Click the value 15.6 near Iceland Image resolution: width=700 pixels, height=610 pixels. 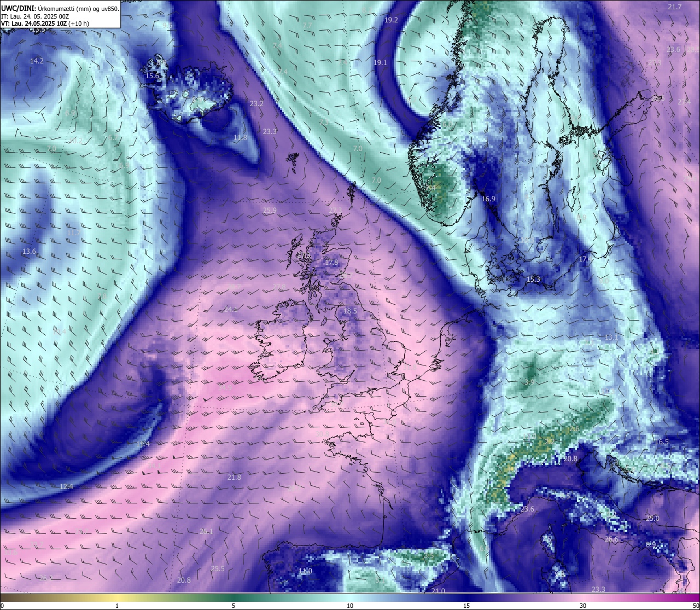[151, 76]
